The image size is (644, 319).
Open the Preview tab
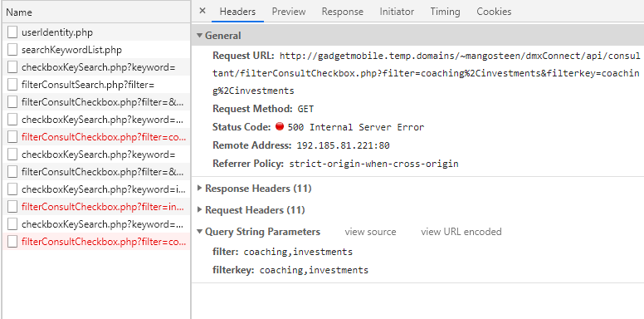tap(289, 12)
